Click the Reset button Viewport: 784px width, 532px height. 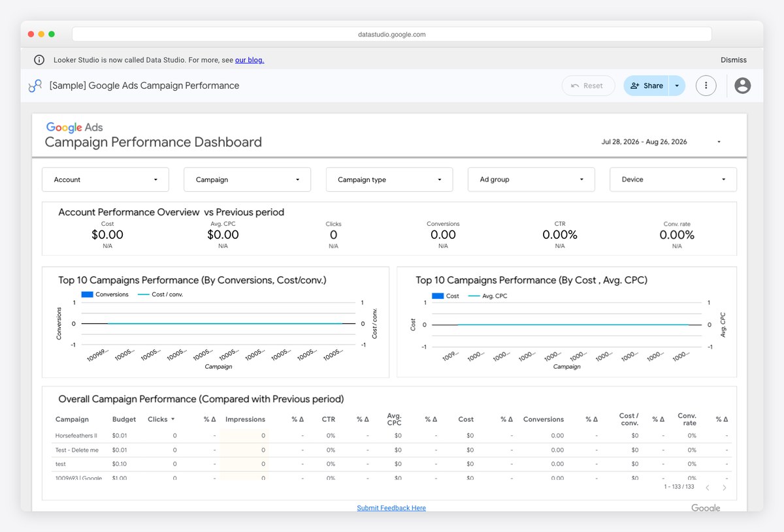pos(588,86)
